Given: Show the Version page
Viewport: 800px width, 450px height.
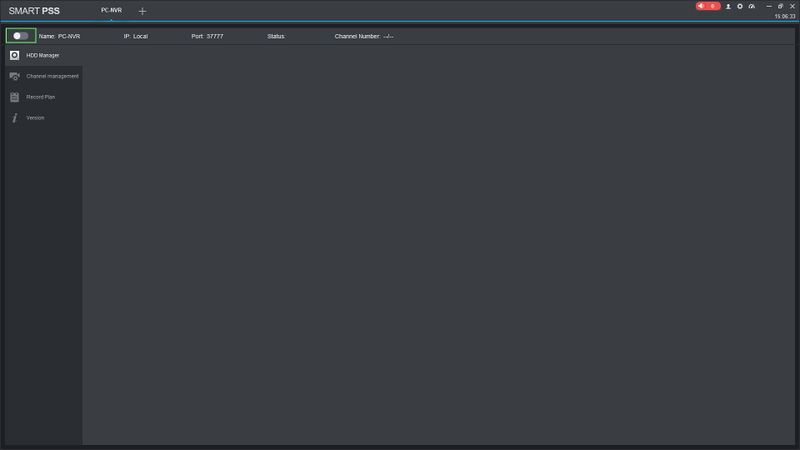Looking at the screenshot, I should (44, 118).
